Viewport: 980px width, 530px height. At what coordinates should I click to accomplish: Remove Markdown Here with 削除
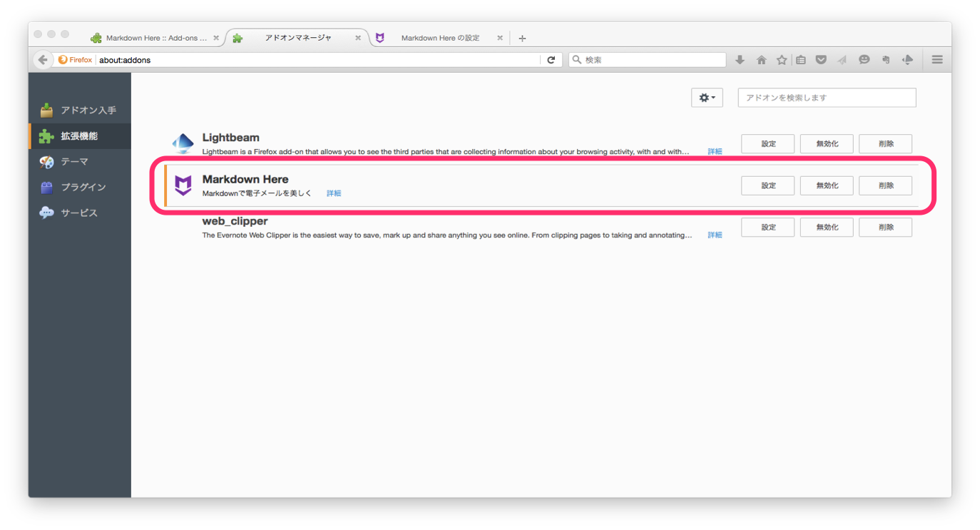click(885, 185)
